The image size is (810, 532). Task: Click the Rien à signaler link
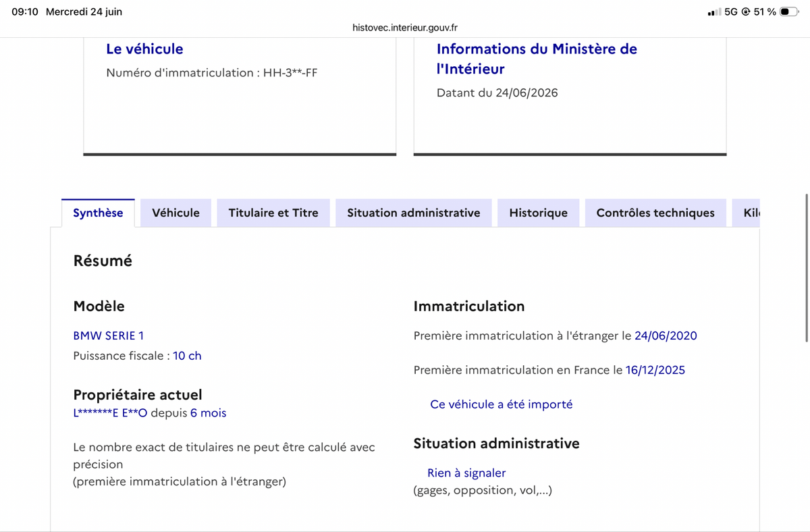point(466,473)
